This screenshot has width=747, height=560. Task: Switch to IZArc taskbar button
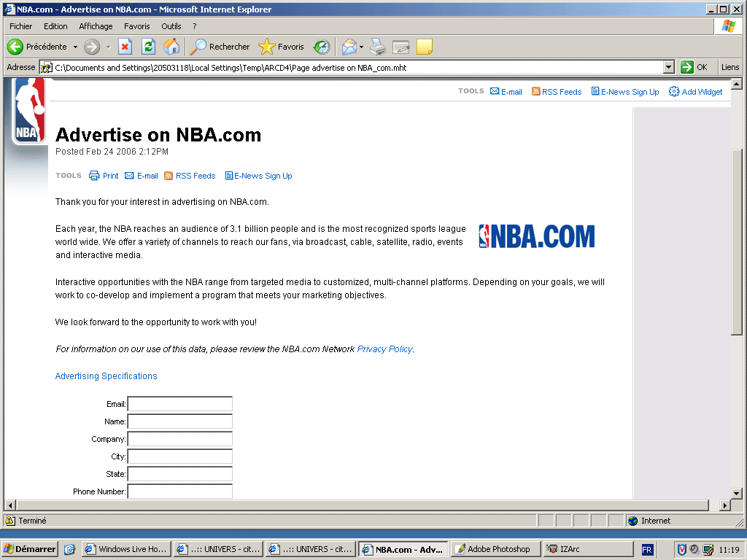(588, 549)
